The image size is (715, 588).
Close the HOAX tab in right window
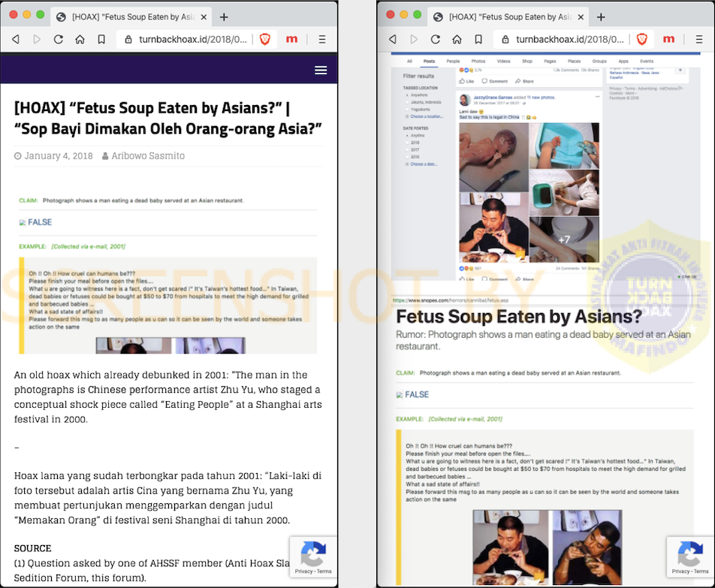click(x=581, y=17)
